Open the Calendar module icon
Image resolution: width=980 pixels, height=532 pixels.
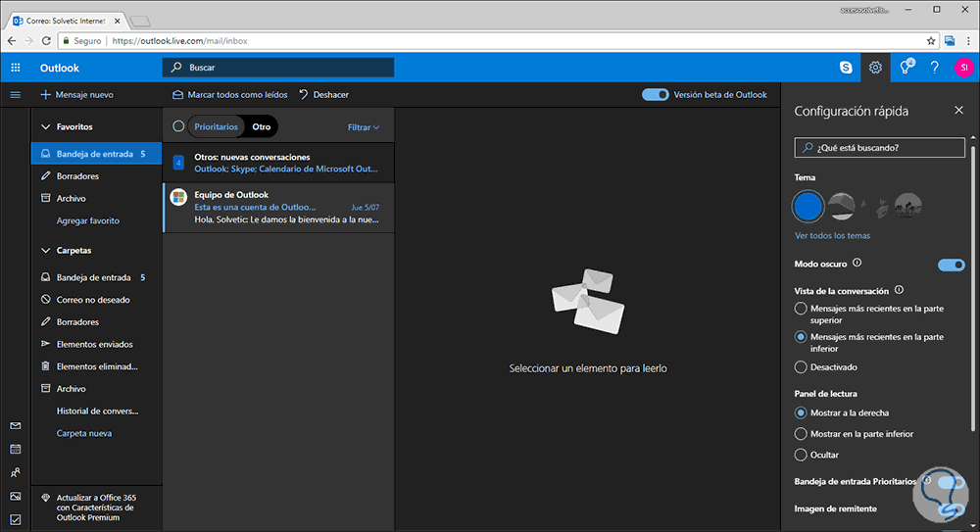tap(16, 449)
